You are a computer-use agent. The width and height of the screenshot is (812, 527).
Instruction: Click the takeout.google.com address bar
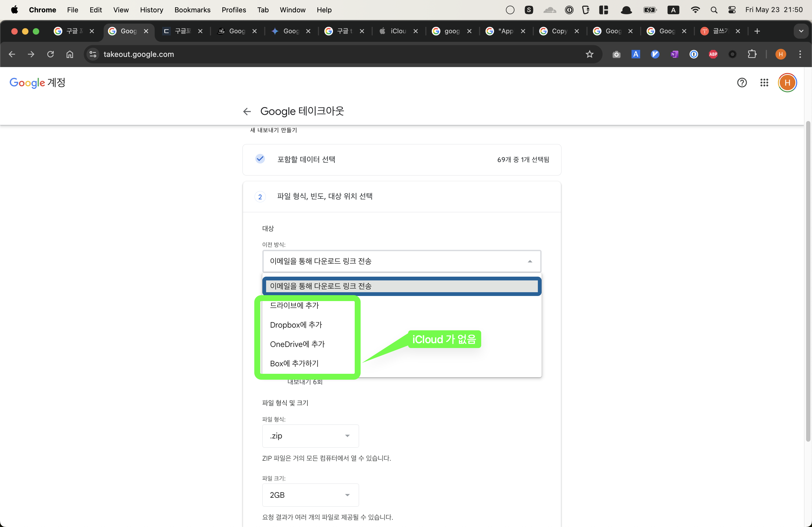point(307,54)
